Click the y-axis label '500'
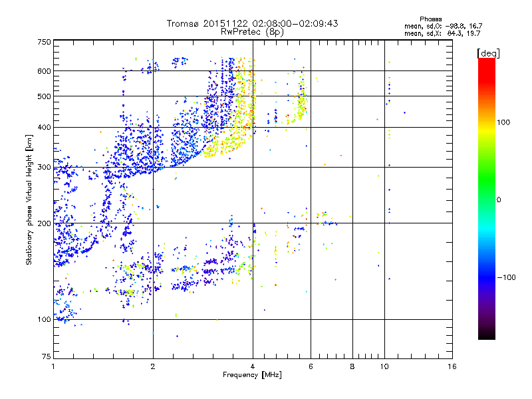The image size is (532, 399). [44, 96]
